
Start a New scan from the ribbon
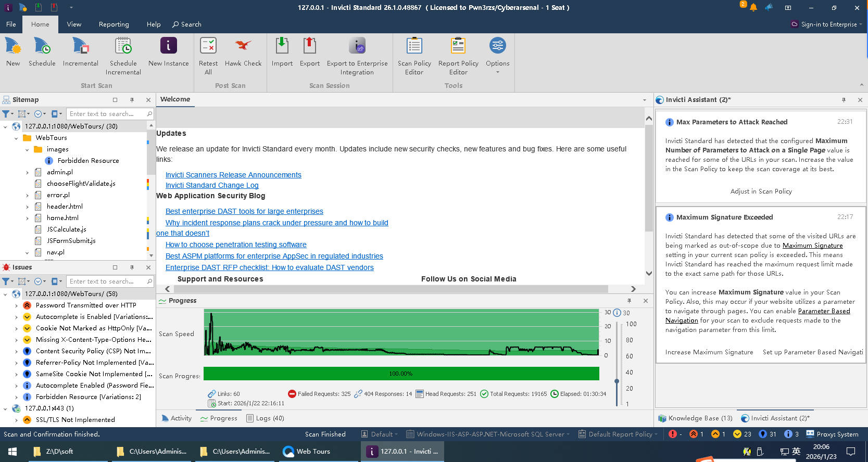point(13,52)
